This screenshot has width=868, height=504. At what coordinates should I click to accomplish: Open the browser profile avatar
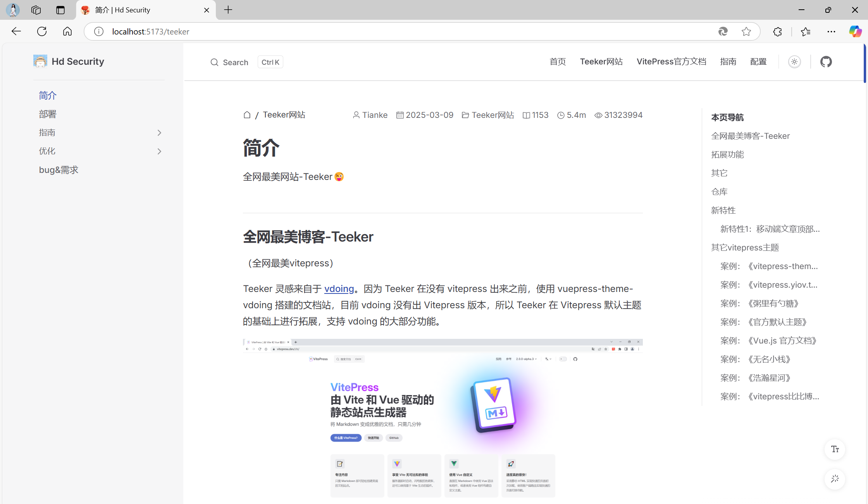(x=13, y=10)
